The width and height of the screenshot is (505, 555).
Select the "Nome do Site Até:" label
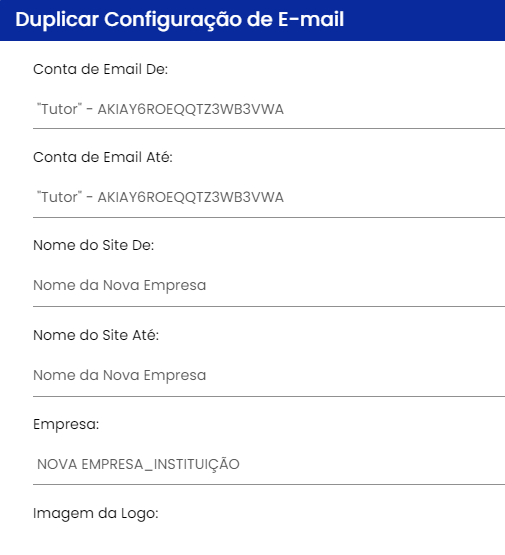coord(96,335)
